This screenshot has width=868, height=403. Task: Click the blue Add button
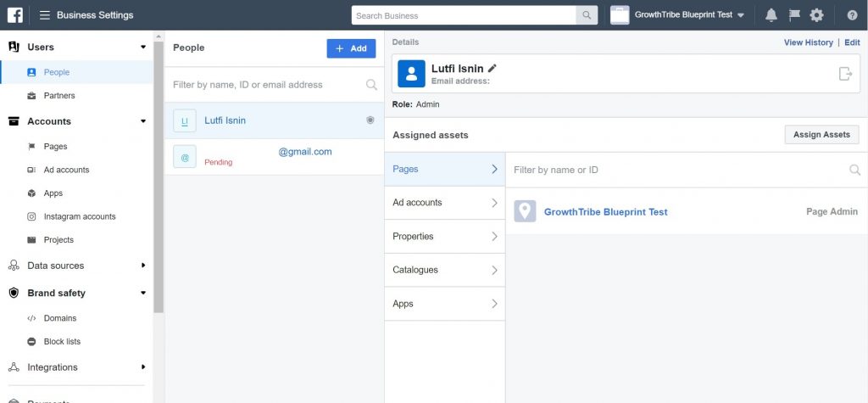(x=351, y=48)
